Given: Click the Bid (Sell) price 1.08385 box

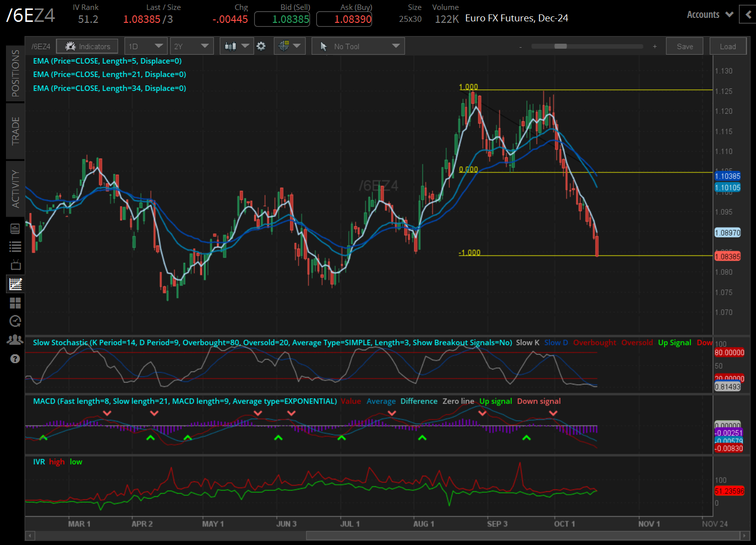Looking at the screenshot, I should pyautogui.click(x=282, y=19).
